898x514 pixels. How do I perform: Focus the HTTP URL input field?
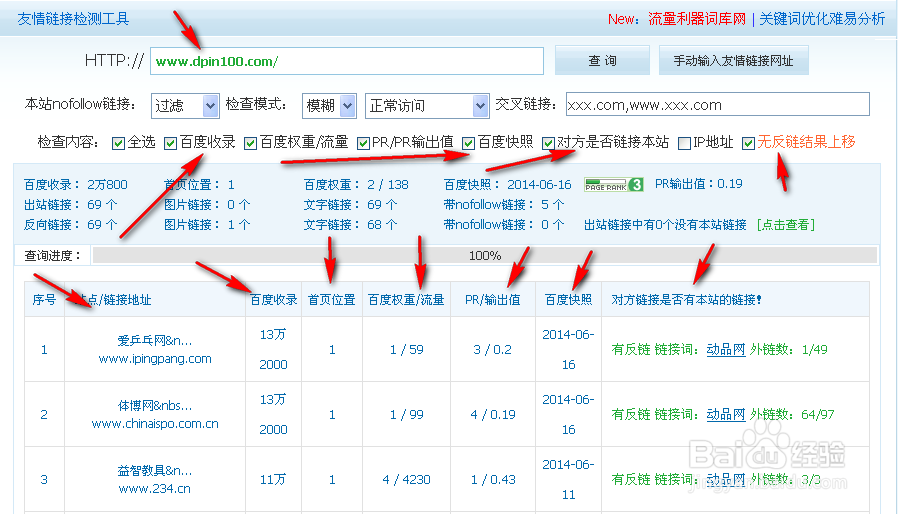pos(346,61)
